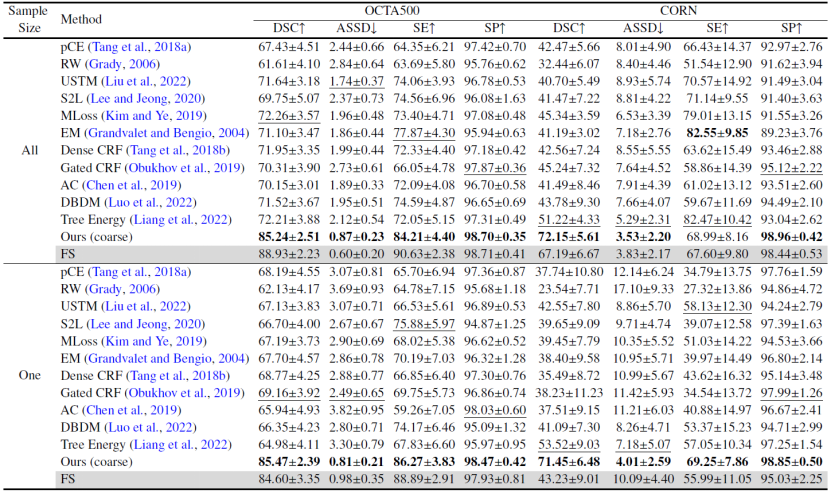Viewport: 831px width, 493px height.
Task: Open Tang et al., 2018b citation in All group
Action: (178, 150)
